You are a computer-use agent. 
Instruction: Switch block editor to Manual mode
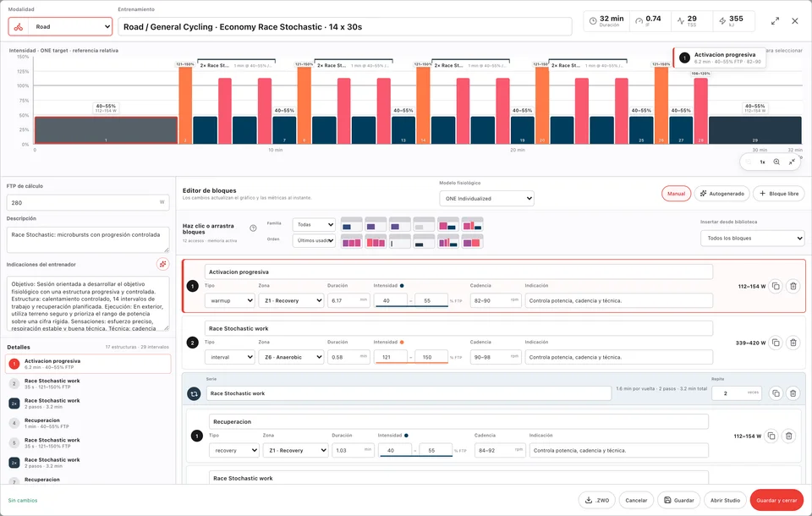pyautogui.click(x=676, y=194)
